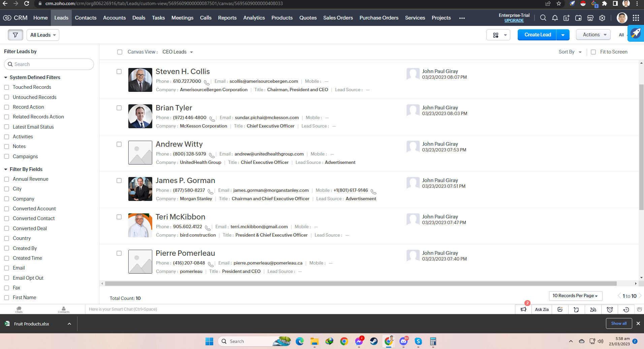Click the Smart Chat input bar
The width and height of the screenshot is (644, 349).
point(300,309)
